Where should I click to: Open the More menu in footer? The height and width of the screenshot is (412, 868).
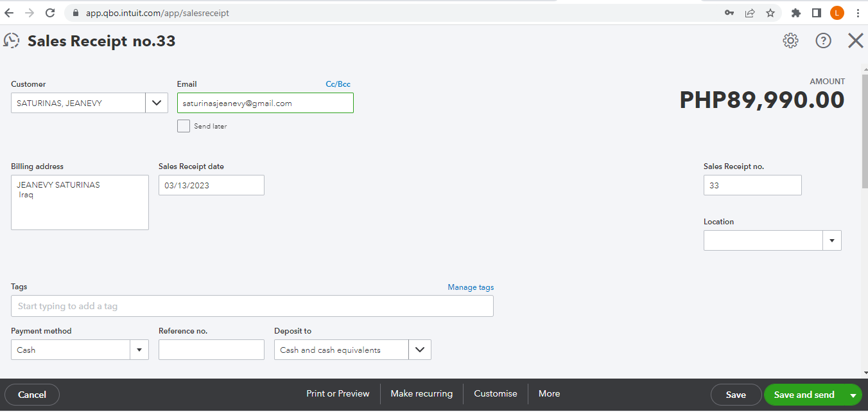549,393
